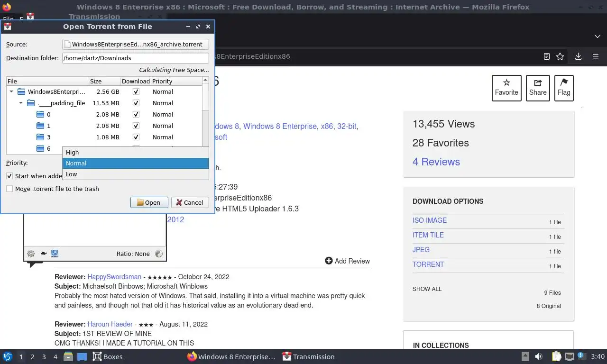The width and height of the screenshot is (607, 364).
Task: Click folder icon of item 3
Action: click(40, 137)
